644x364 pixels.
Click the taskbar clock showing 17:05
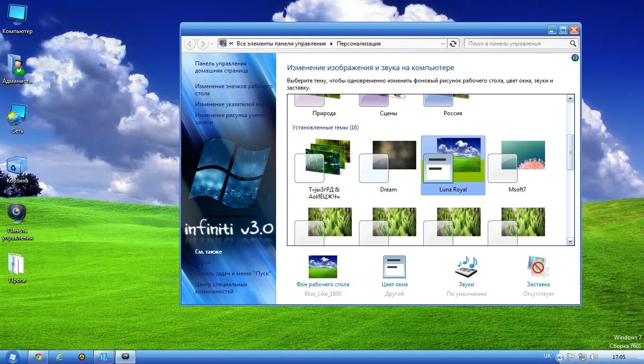[x=618, y=357]
